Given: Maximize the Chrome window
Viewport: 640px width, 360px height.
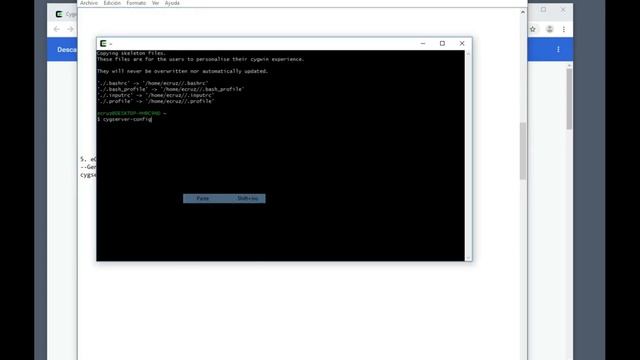Looking at the screenshot, I should click(x=543, y=9).
